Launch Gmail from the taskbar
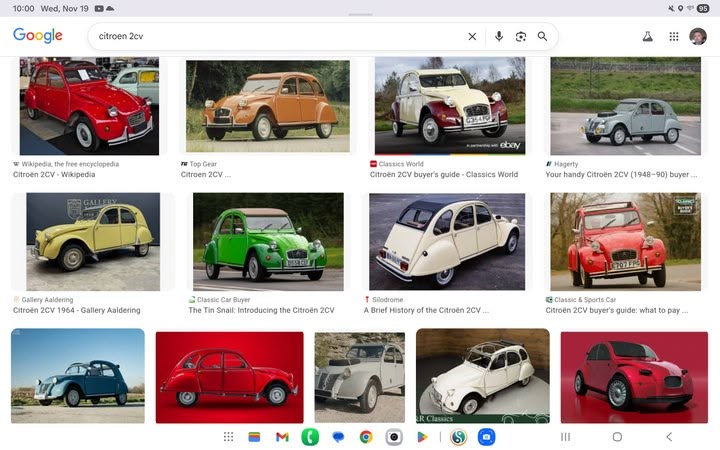The image size is (720, 450). (282, 437)
